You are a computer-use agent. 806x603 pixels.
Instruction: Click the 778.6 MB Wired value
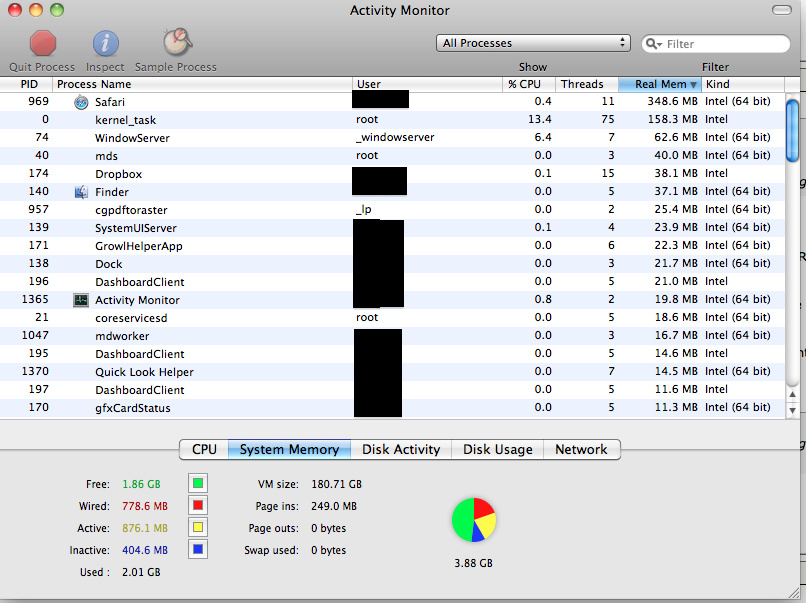click(x=145, y=506)
